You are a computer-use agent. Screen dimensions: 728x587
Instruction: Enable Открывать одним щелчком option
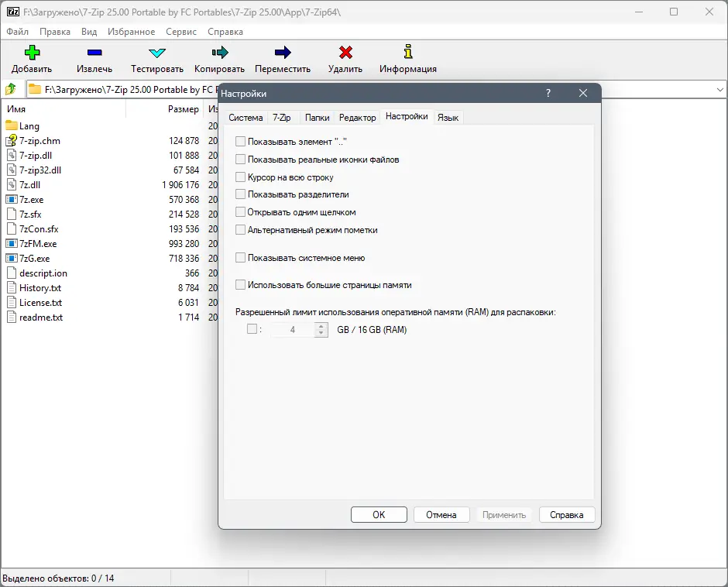click(x=241, y=211)
